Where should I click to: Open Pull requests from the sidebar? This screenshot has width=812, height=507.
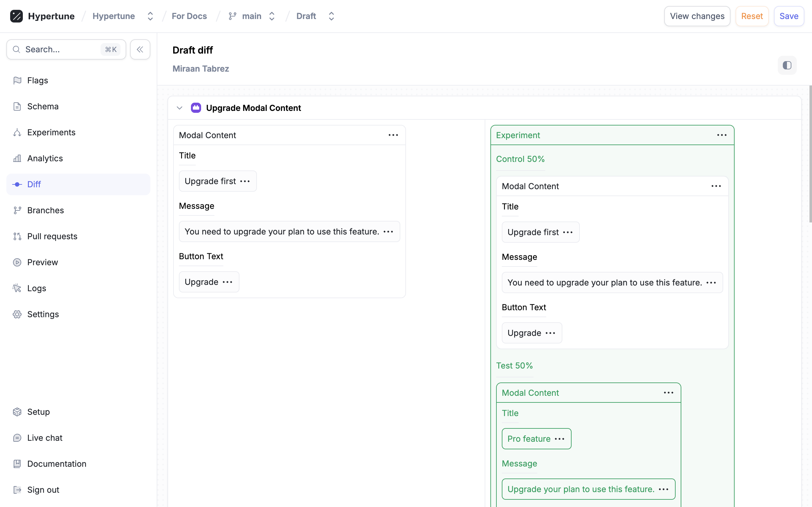pyautogui.click(x=52, y=236)
